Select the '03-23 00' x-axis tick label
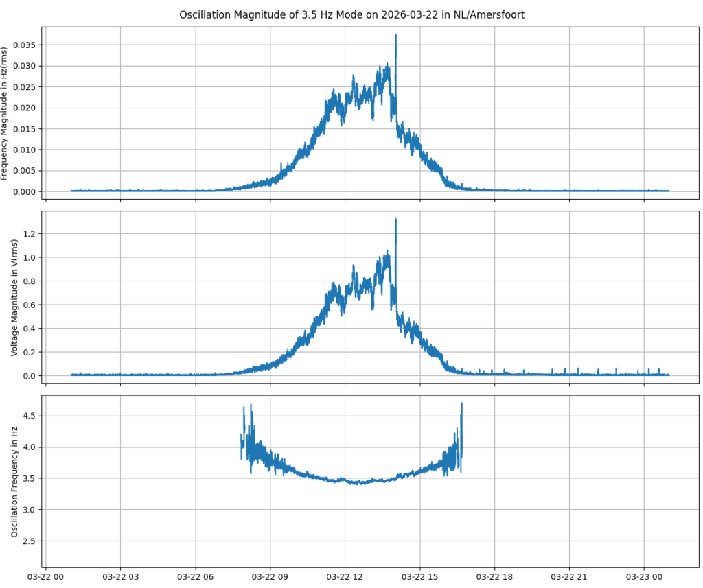This screenshot has height=588, width=703. pyautogui.click(x=644, y=578)
